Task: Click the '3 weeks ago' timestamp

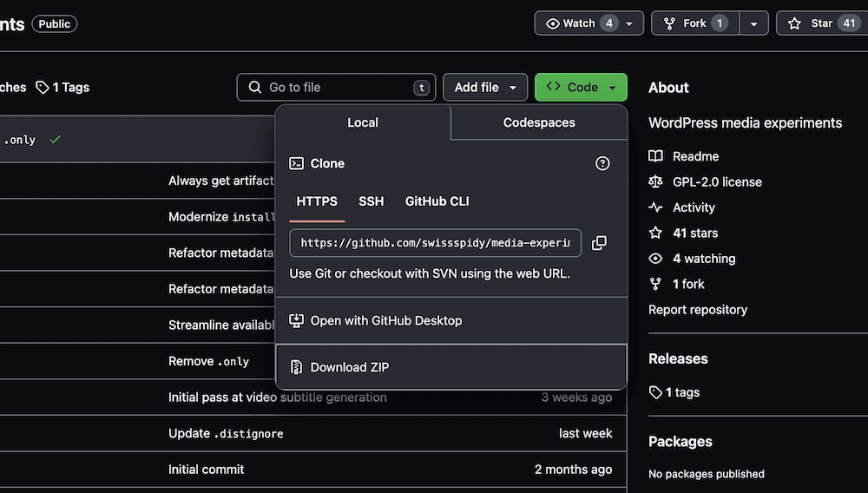Action: click(x=576, y=398)
